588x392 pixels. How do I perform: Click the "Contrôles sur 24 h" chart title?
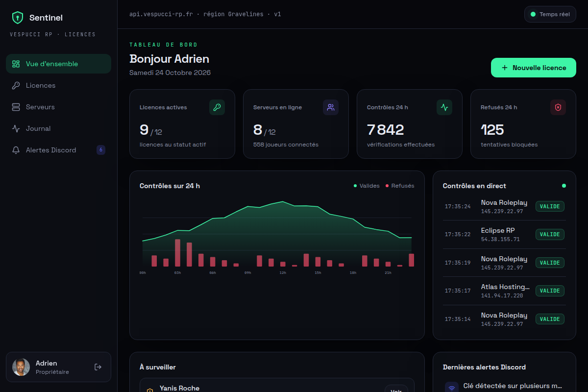point(170,186)
